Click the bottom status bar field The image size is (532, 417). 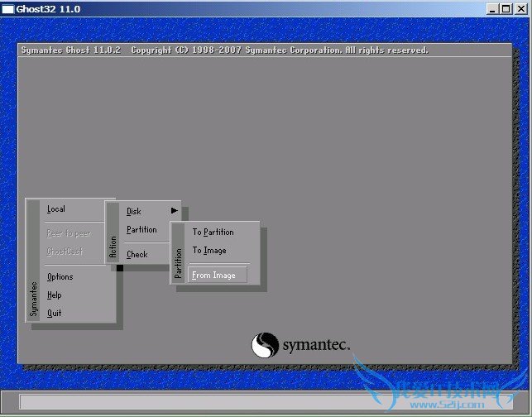[266, 401]
